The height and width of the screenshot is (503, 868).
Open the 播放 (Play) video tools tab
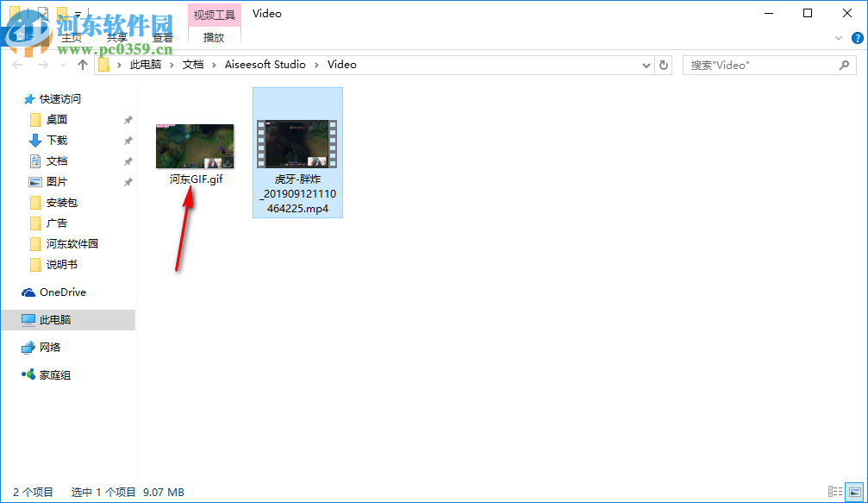pyautogui.click(x=213, y=38)
